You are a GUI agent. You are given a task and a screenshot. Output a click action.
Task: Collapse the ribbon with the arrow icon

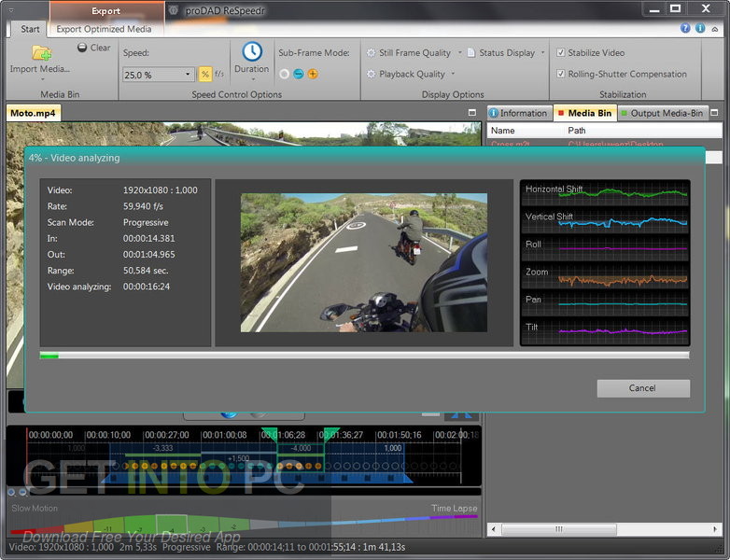click(x=715, y=29)
